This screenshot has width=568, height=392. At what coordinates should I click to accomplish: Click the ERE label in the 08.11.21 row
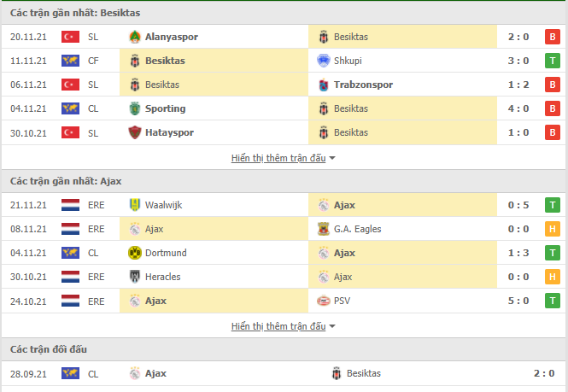pos(96,229)
